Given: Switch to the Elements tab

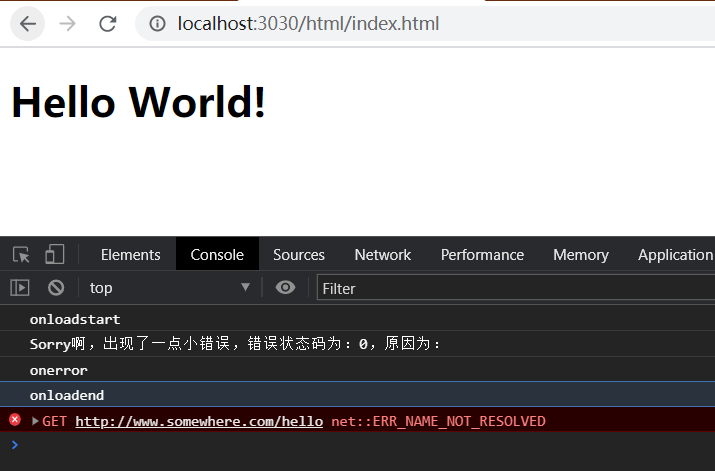Looking at the screenshot, I should pos(130,254).
